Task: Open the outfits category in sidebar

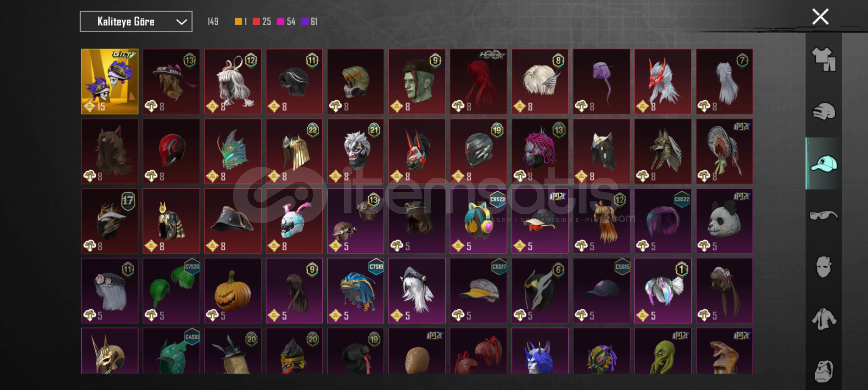Action: (823, 59)
